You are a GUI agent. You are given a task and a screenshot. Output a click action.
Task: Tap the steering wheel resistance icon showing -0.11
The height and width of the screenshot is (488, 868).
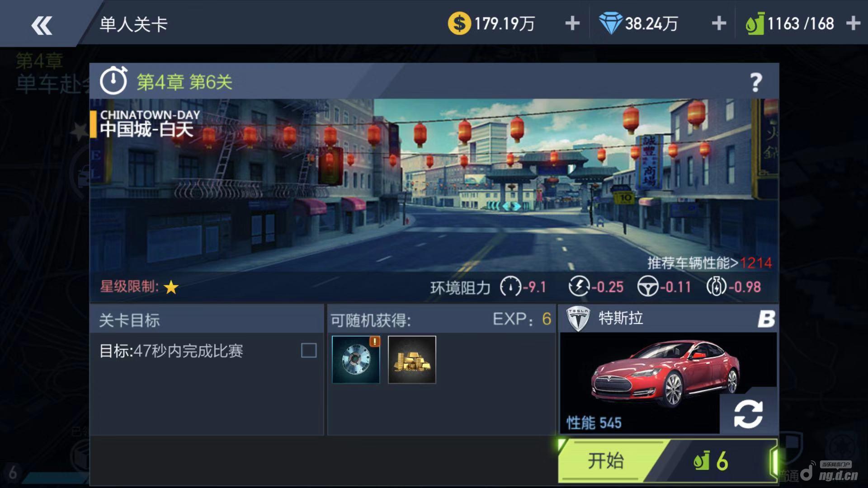click(648, 286)
